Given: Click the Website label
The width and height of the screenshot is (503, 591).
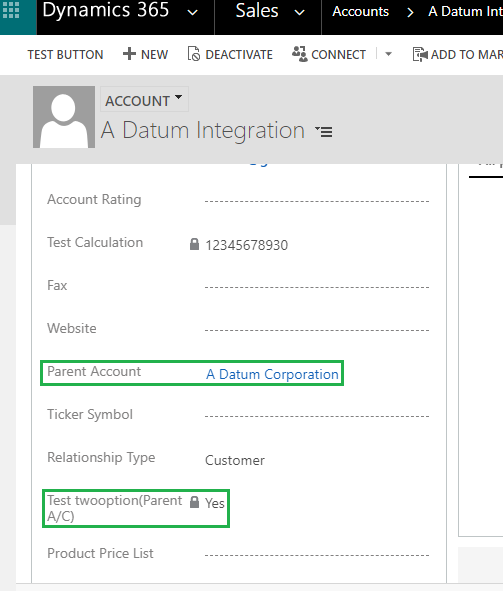Looking at the screenshot, I should [x=72, y=328].
